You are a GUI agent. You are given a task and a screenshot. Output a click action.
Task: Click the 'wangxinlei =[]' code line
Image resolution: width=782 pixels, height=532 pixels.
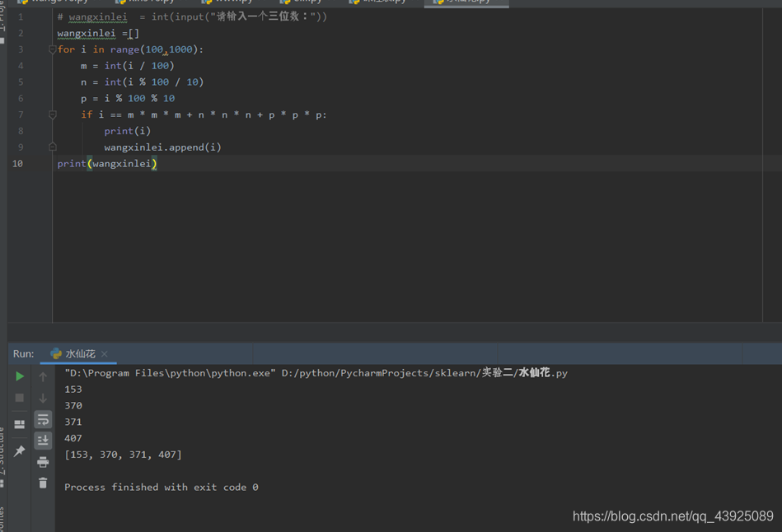(x=98, y=34)
